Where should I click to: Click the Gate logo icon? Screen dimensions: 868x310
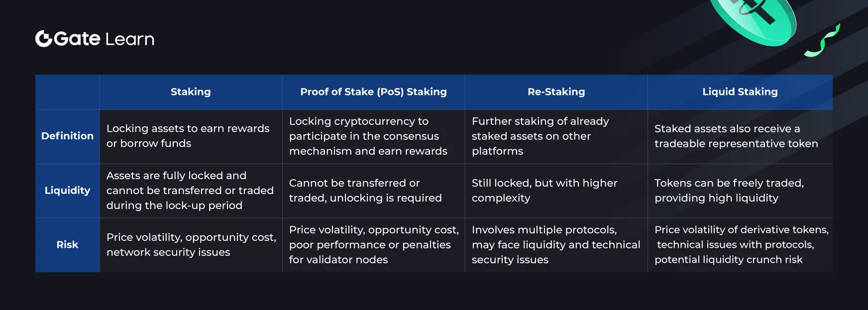point(44,39)
